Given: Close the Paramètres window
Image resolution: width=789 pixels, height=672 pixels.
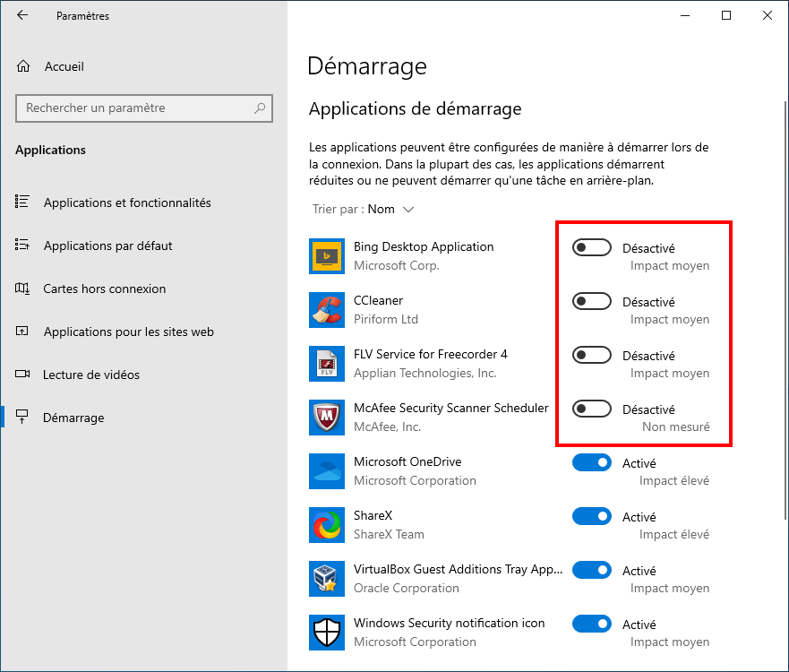Looking at the screenshot, I should coord(768,15).
